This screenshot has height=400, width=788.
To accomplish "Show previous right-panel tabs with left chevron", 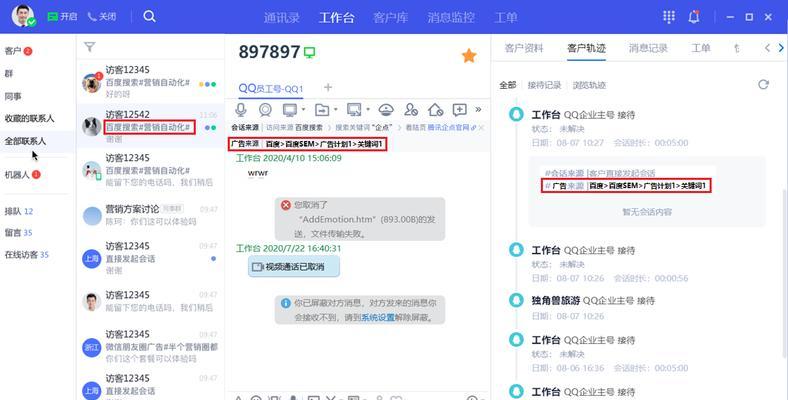I will [767, 48].
